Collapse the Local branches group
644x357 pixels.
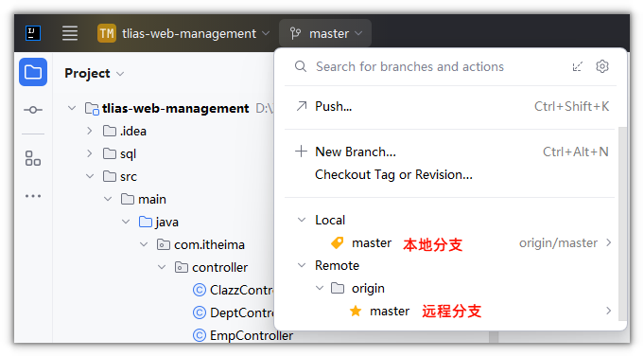pos(302,220)
